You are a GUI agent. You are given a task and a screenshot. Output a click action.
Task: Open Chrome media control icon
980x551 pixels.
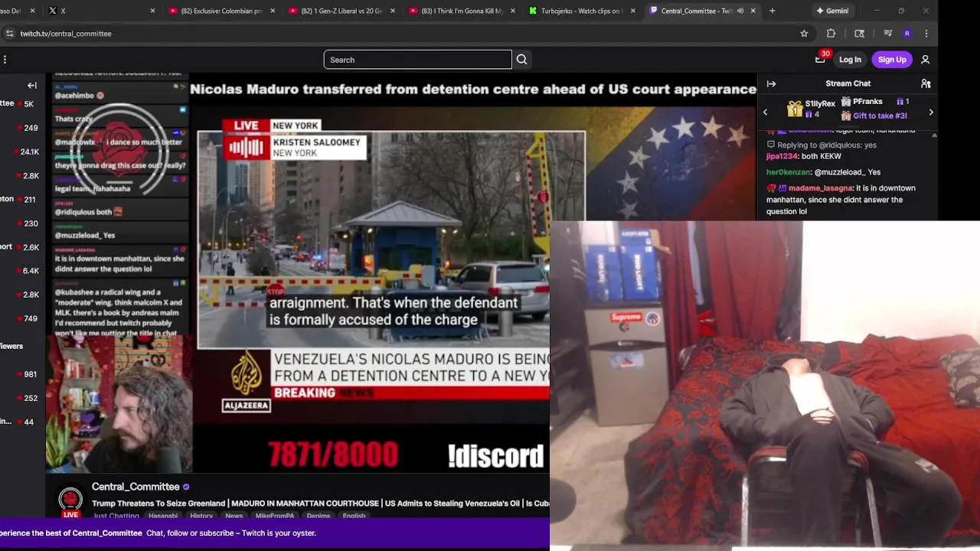point(888,34)
